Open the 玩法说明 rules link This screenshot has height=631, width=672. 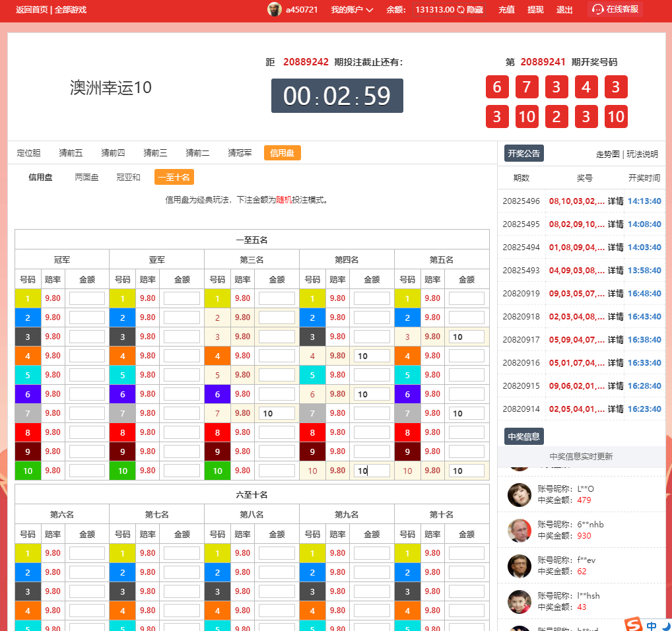(642, 154)
